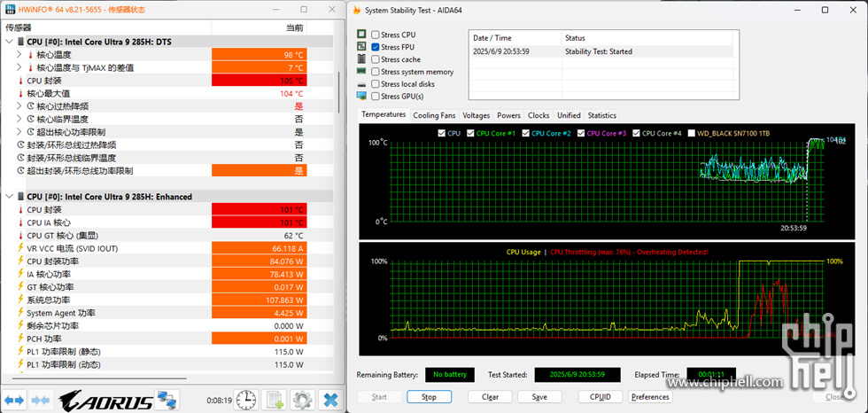The image size is (868, 413).
Task: Click the HWiNFO app icon in title bar
Action: coord(10,10)
